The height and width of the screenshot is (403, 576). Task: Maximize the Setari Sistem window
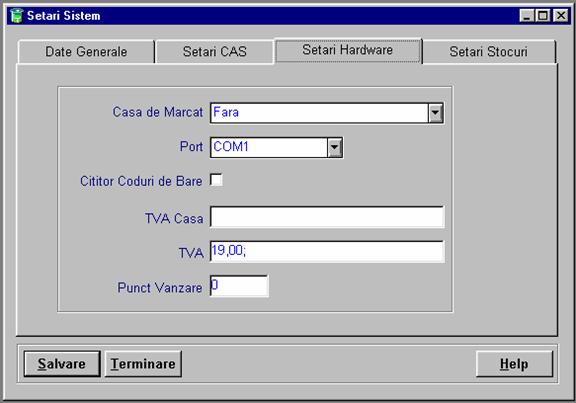coord(543,16)
